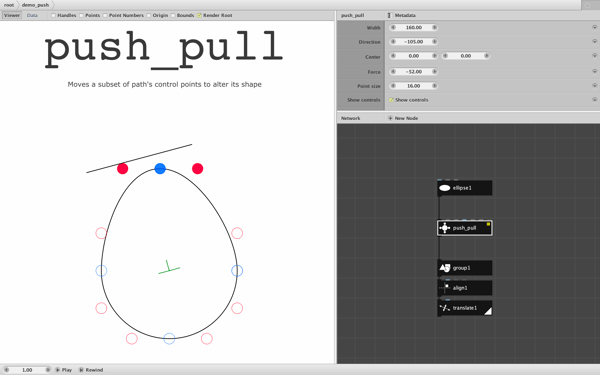Image resolution: width=600 pixels, height=375 pixels.
Task: Click the align1 node icon
Action: 445,288
